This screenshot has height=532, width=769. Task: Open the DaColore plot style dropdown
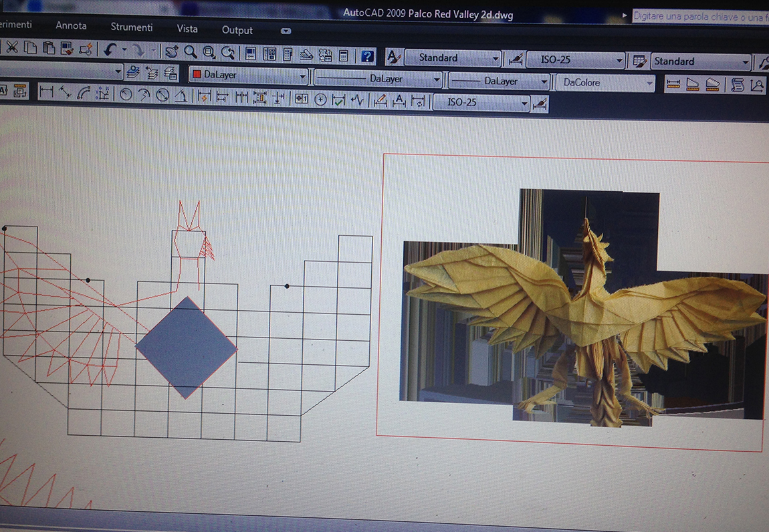tap(605, 82)
